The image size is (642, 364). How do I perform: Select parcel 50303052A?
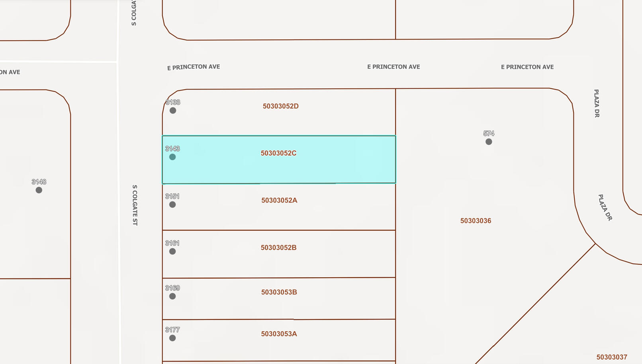pyautogui.click(x=279, y=200)
